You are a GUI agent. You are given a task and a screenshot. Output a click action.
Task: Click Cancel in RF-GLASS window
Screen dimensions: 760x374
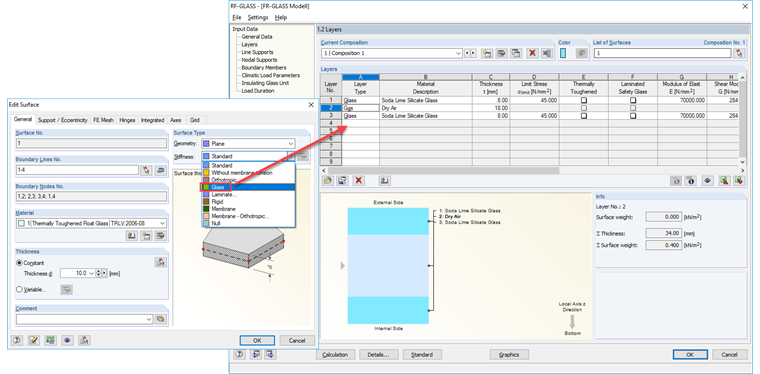[x=729, y=355]
